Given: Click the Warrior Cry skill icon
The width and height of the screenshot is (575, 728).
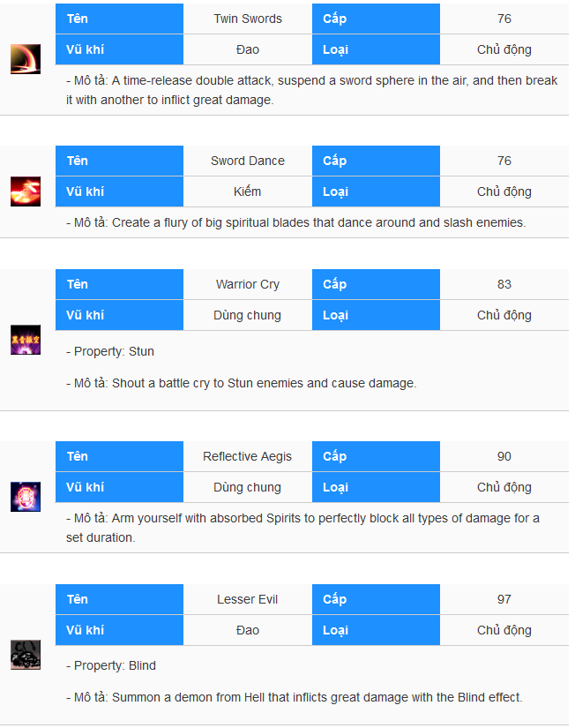Looking at the screenshot, I should tap(26, 340).
